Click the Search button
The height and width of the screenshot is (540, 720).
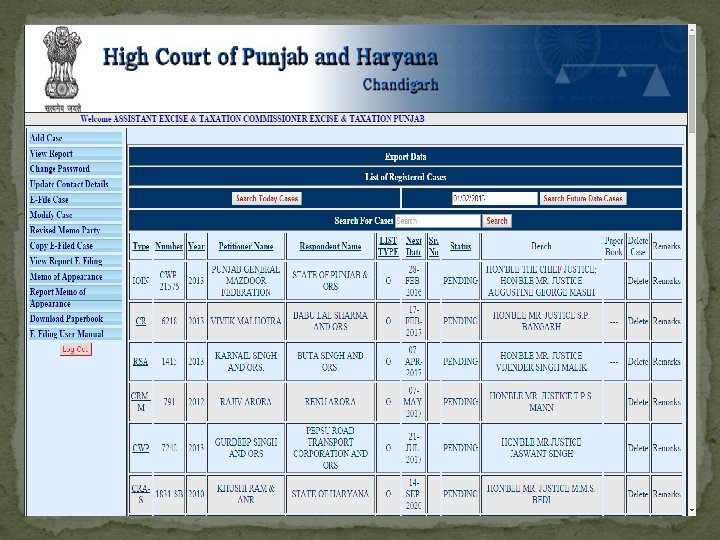[x=497, y=221]
